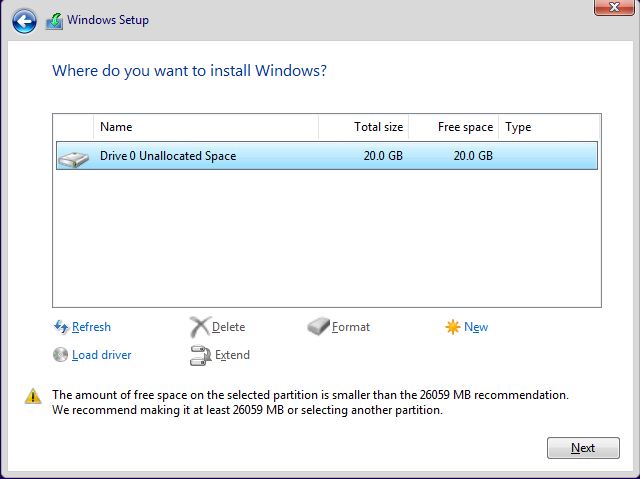Click the free space warning message text
Image resolution: width=640 pixels, height=479 pixels.
(x=310, y=402)
